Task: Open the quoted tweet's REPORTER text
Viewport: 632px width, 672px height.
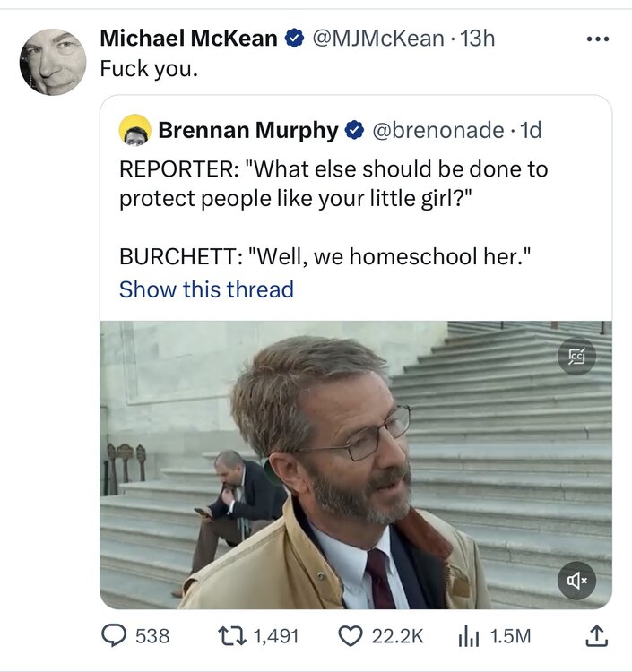Action: pos(333,181)
